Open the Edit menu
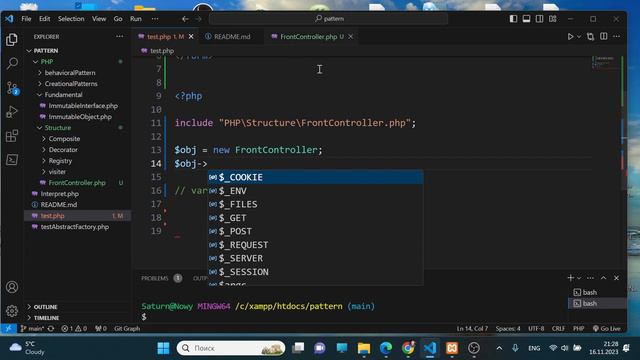 coord(44,19)
